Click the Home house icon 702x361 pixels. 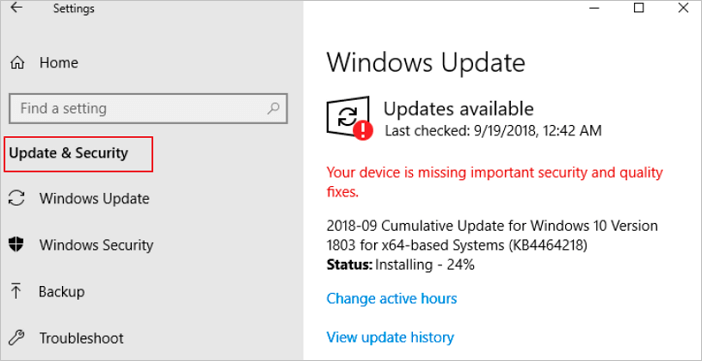(x=17, y=63)
